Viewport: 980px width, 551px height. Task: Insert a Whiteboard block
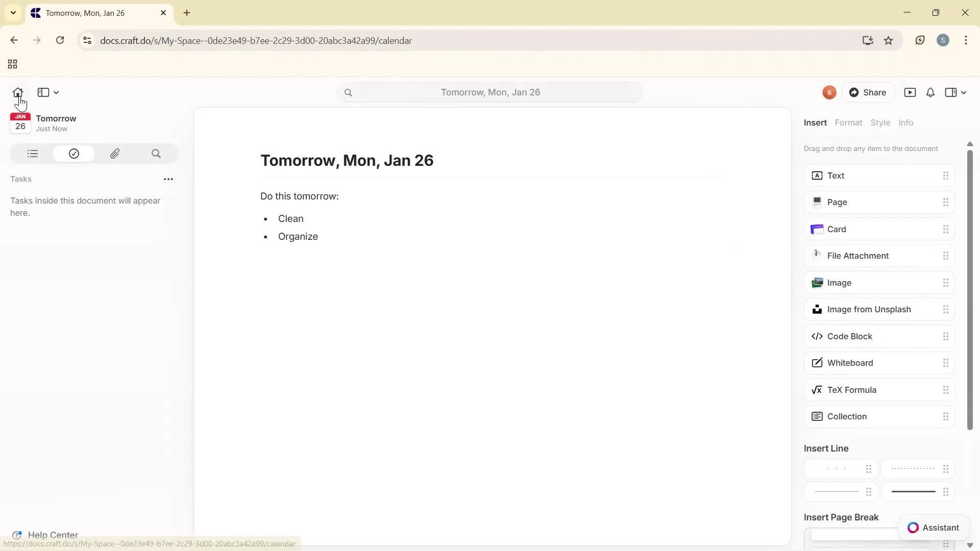click(877, 363)
